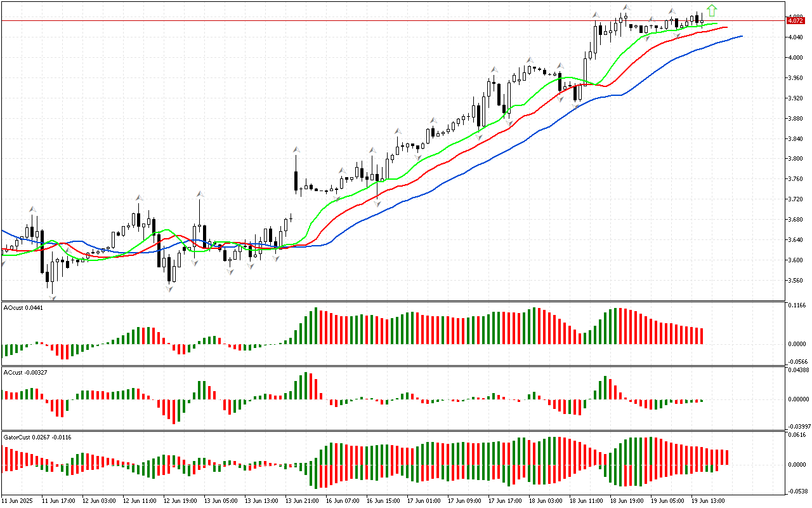Select the right end of blue Alligator line
812x508 pixels.
tap(740, 36)
